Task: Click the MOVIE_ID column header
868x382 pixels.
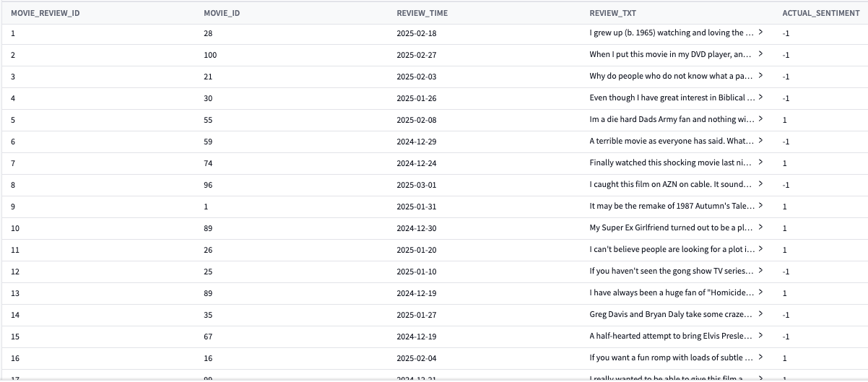Action: (222, 13)
